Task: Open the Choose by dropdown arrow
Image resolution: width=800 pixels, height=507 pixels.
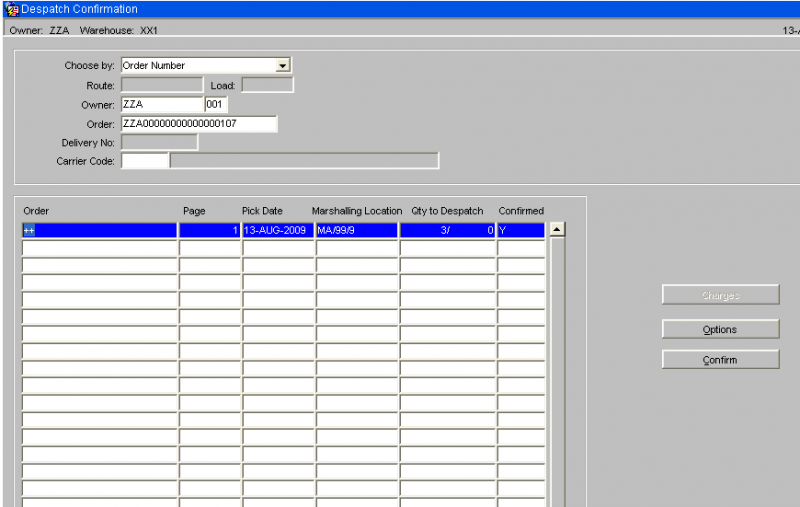Action: coord(282,65)
